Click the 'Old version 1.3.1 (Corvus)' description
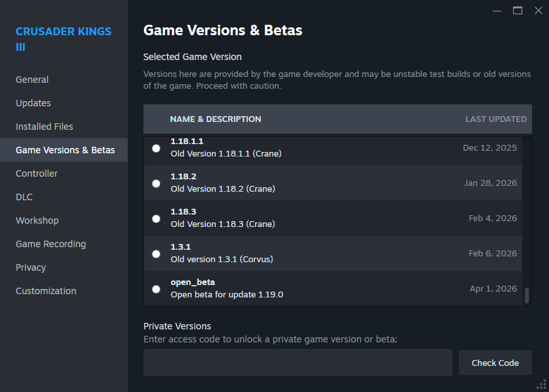 222,259
